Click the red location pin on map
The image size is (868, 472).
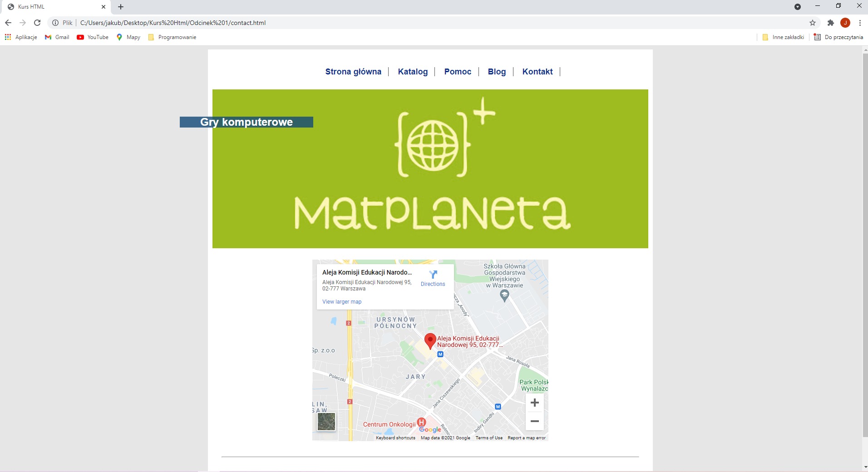pos(430,341)
